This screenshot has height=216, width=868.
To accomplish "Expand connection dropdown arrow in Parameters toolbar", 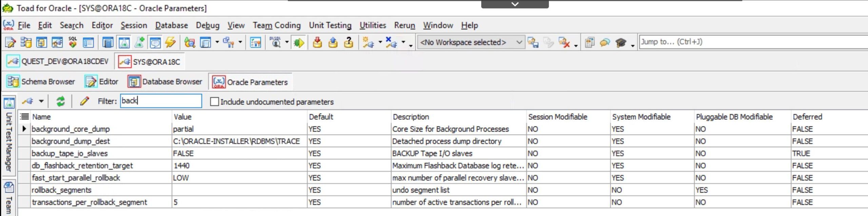I will 41,101.
